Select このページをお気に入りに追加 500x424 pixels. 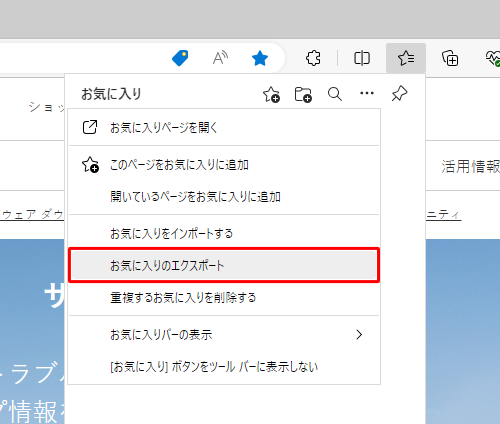point(224,165)
